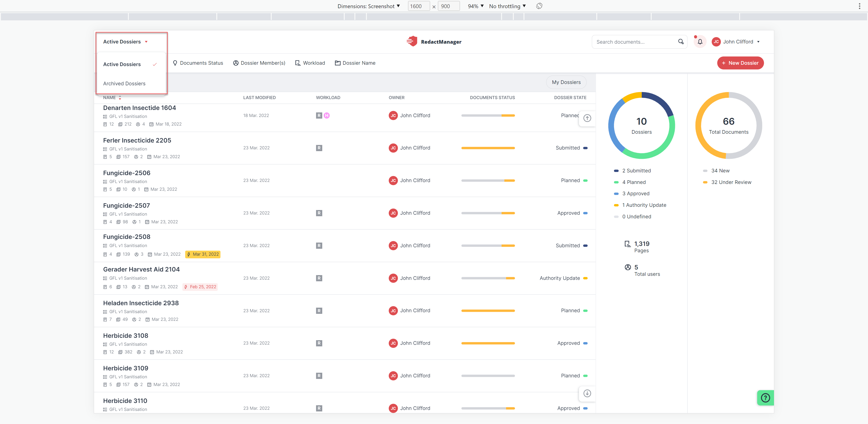Open the Ferler Insecticide 2205 dossier
The height and width of the screenshot is (424, 868).
click(137, 140)
